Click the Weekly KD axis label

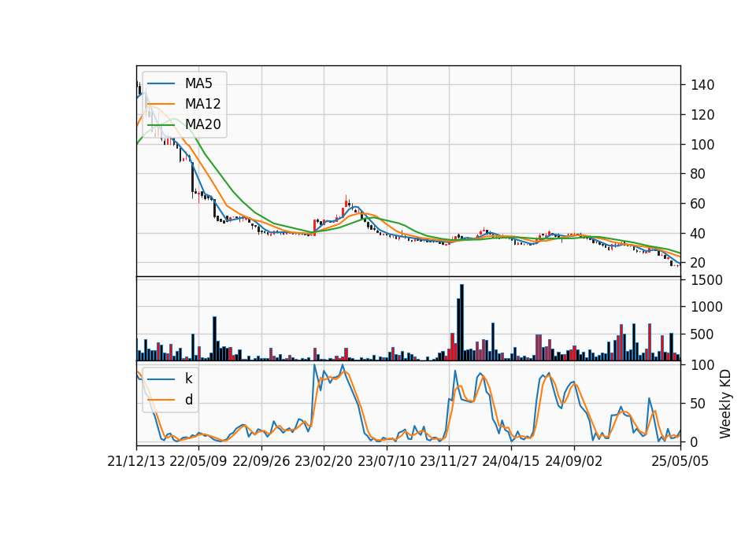[725, 404]
